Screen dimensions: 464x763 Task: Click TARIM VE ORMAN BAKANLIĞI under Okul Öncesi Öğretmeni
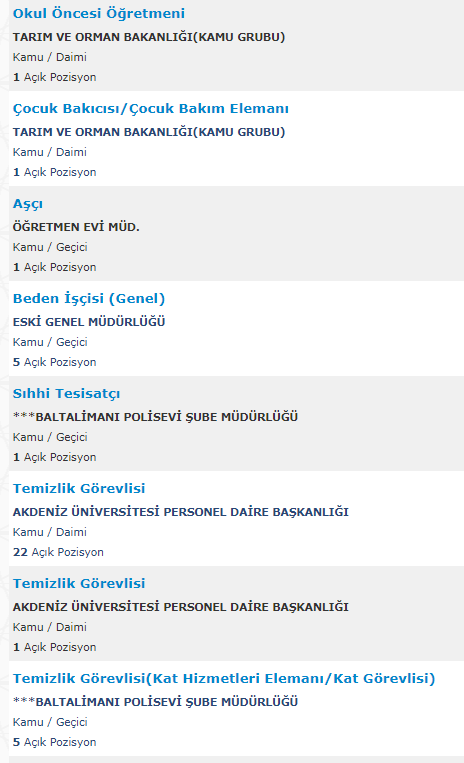149,37
